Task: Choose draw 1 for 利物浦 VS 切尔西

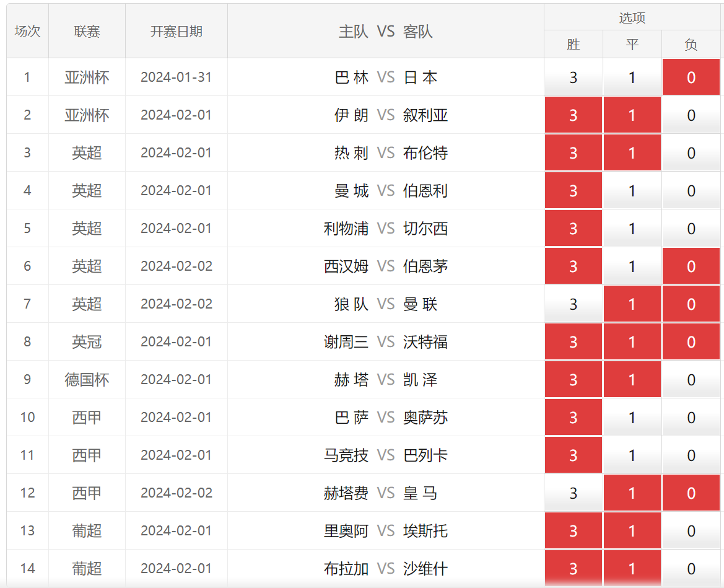Action: 632,229
